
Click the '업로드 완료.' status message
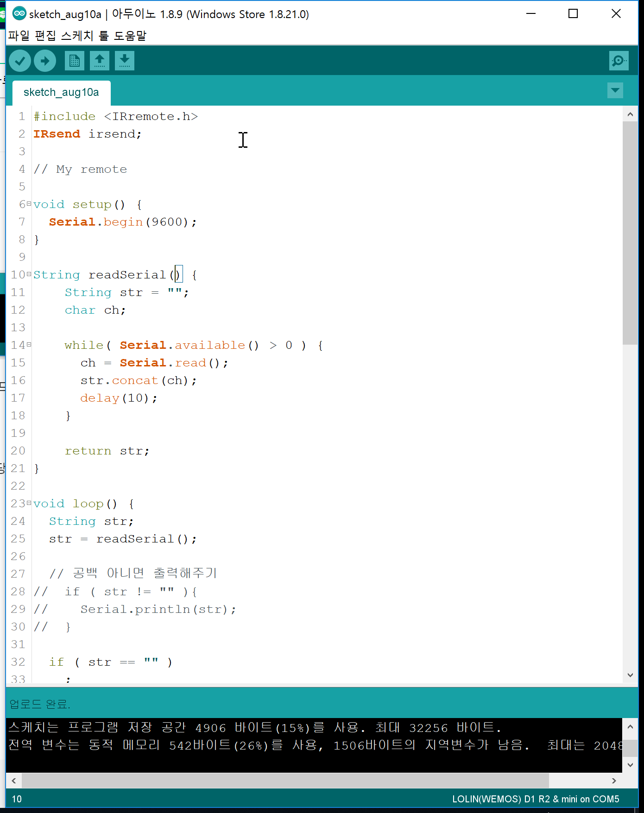click(x=40, y=704)
